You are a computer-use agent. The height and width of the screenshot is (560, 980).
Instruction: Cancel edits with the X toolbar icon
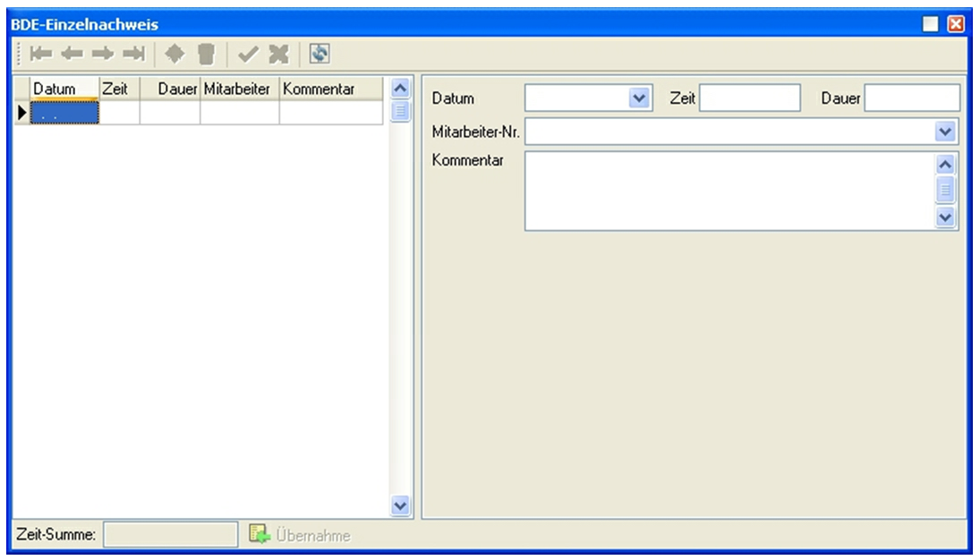[x=279, y=55]
